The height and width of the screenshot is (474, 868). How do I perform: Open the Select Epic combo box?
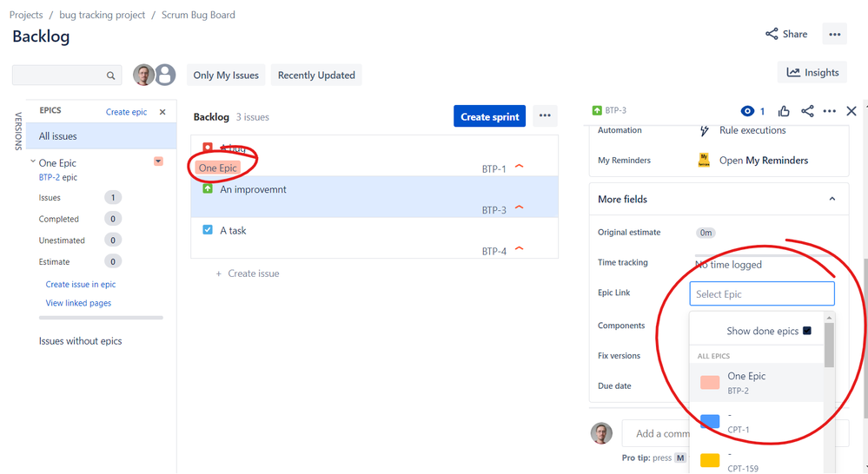coord(762,293)
